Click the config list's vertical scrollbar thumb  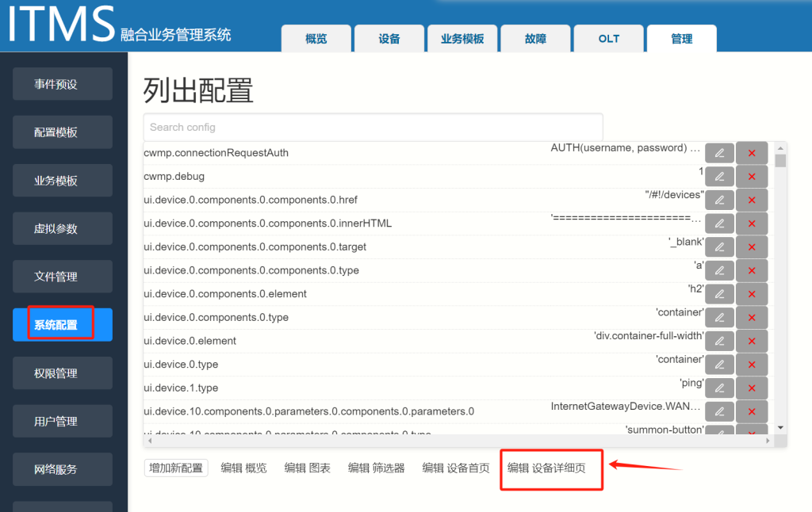pyautogui.click(x=780, y=160)
